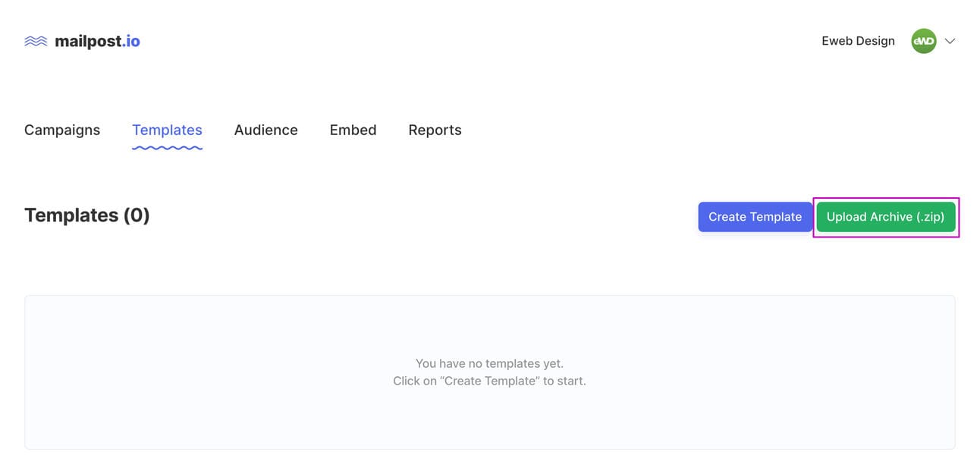Image resolution: width=980 pixels, height=471 pixels.
Task: Click the 'Click on "Create Template" to start.' text
Action: tap(489, 381)
